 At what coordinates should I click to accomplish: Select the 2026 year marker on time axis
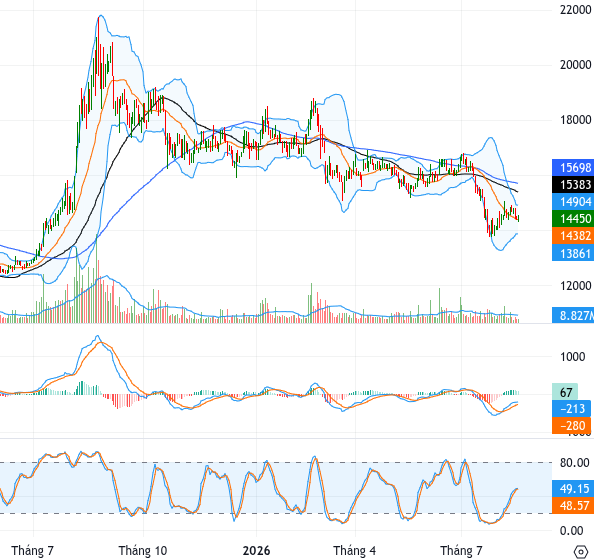tap(256, 550)
